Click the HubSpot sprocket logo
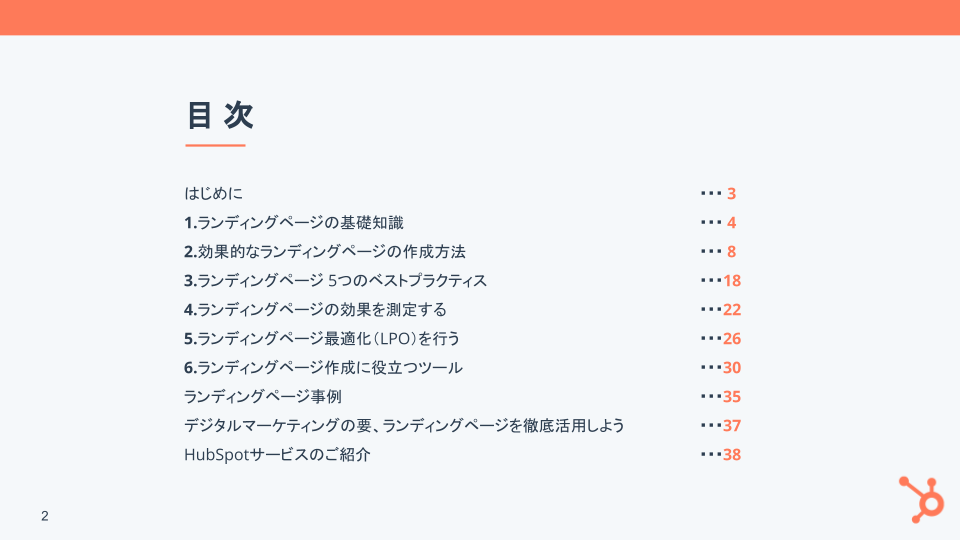The image size is (960, 540). [x=920, y=497]
